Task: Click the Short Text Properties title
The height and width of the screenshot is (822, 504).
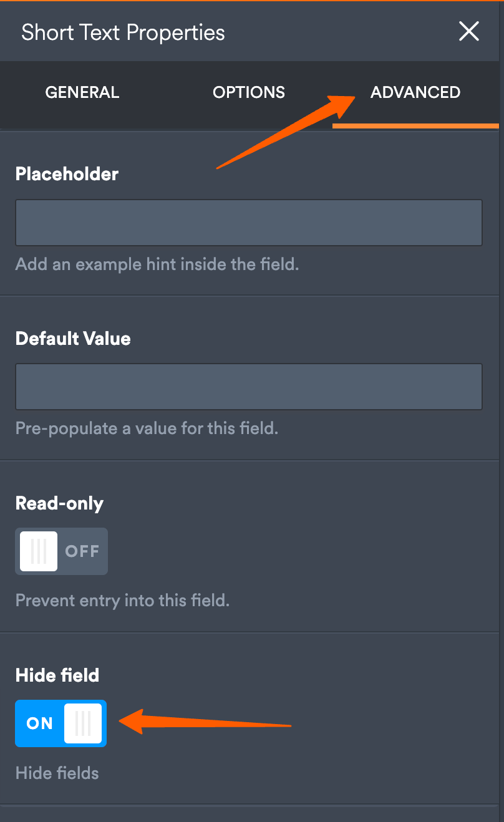Action: pyautogui.click(x=122, y=32)
